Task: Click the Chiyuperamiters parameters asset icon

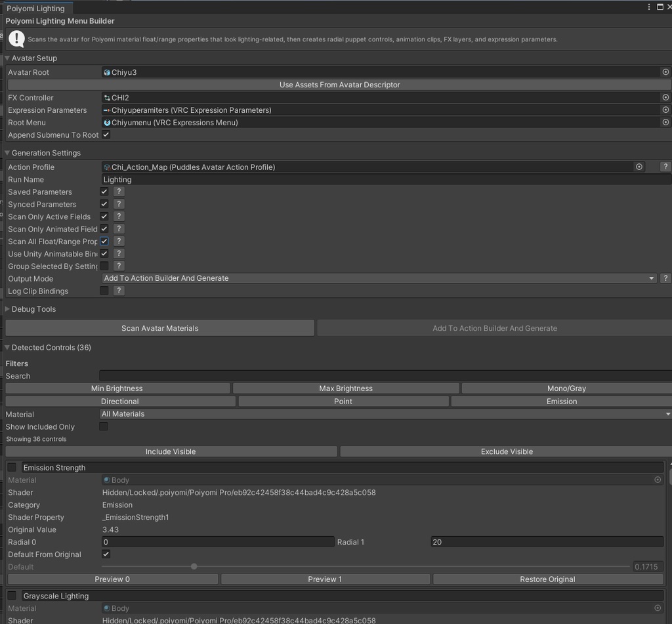Action: click(x=107, y=110)
